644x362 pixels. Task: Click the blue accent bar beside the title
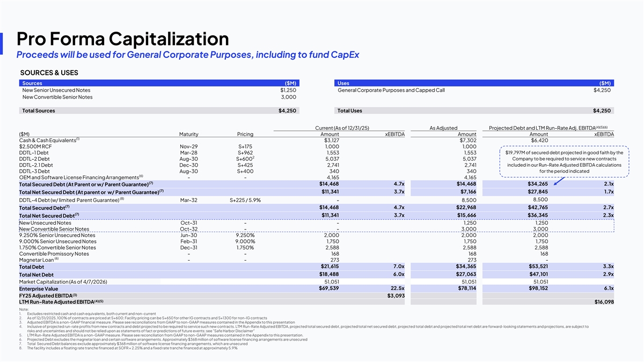coord(2,43)
